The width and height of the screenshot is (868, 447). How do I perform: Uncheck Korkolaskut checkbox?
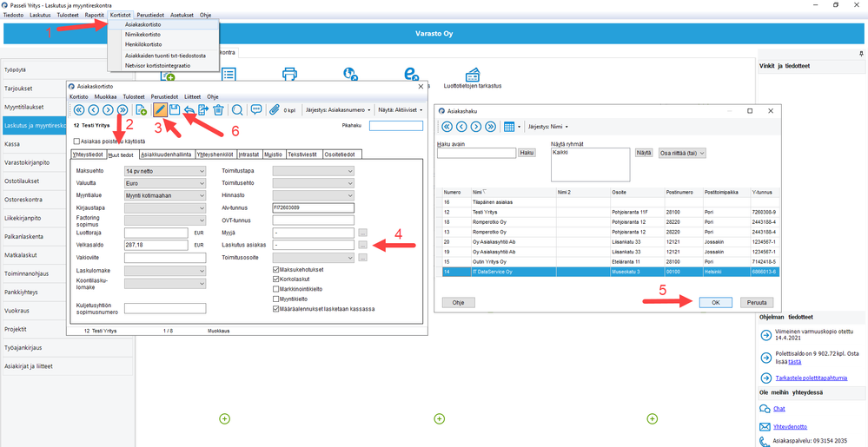click(x=276, y=279)
